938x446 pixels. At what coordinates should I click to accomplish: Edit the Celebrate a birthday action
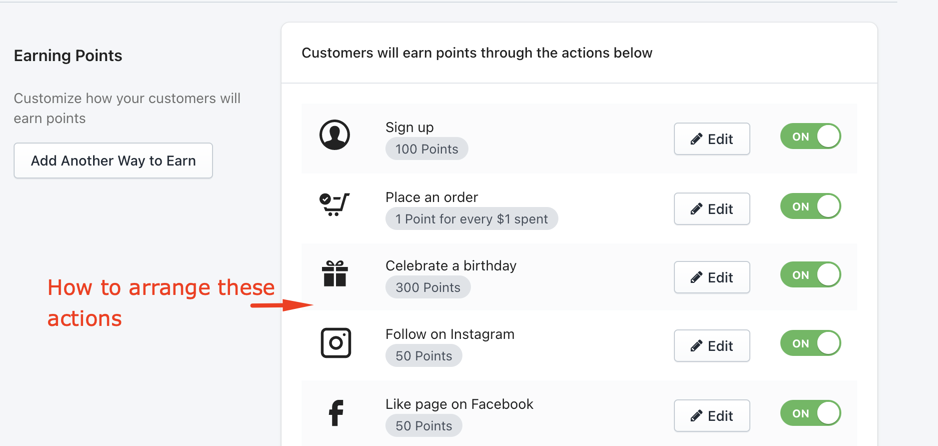pos(712,277)
